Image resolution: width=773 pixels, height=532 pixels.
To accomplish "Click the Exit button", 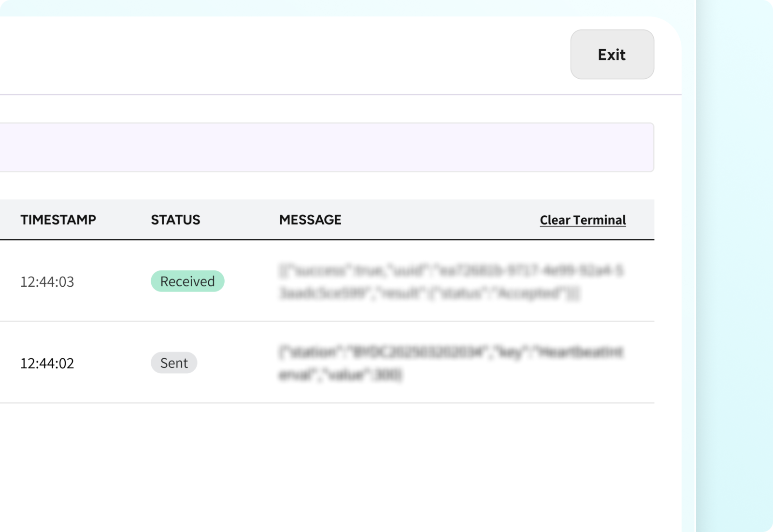I will click(x=612, y=55).
